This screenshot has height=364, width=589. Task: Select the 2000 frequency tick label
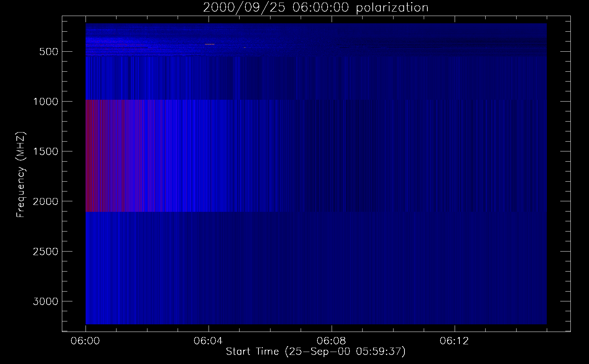coord(46,202)
